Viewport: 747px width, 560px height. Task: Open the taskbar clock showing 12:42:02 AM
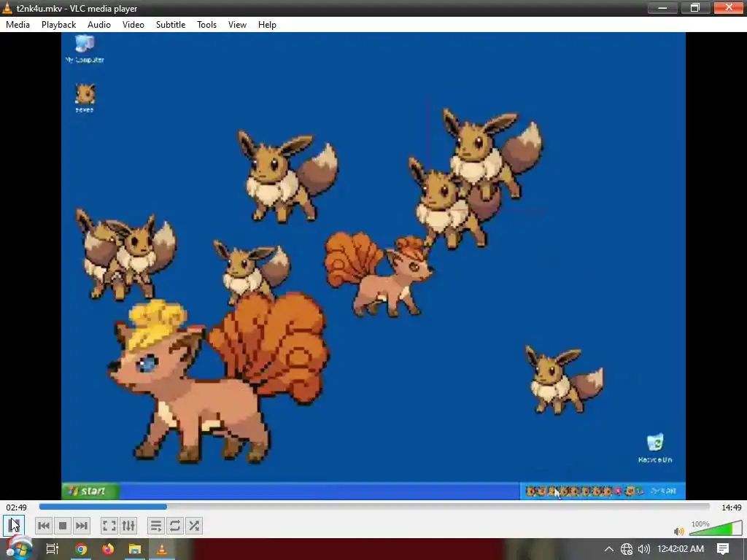click(681, 549)
